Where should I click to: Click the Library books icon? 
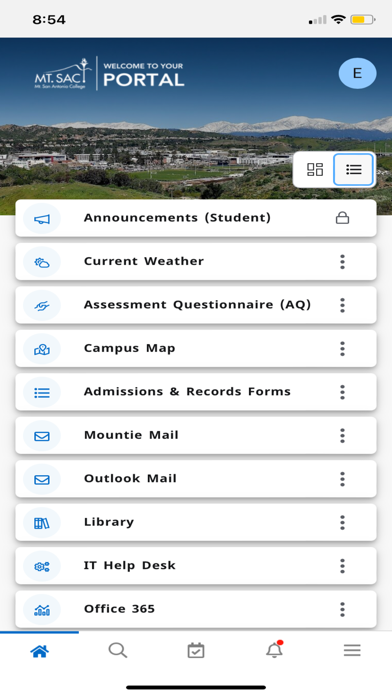coord(42,523)
